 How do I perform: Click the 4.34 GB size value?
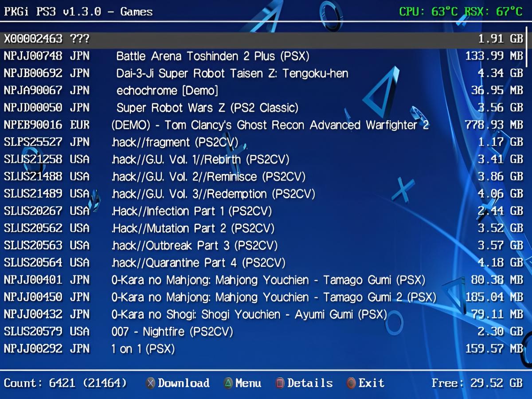tap(501, 74)
